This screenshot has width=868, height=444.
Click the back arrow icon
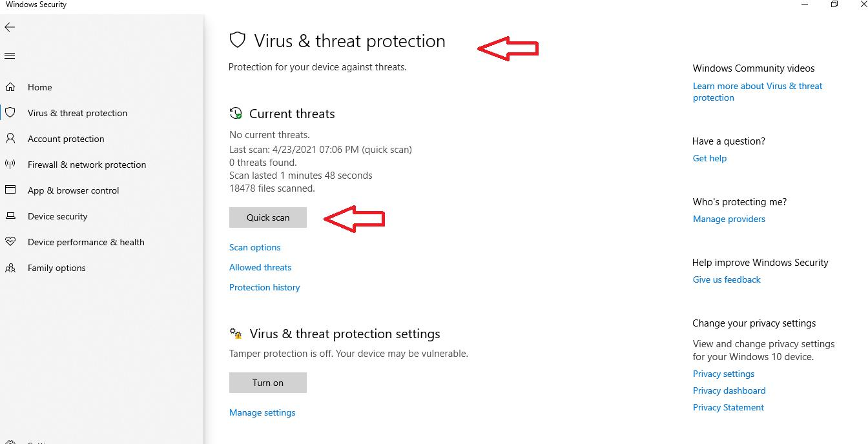[10, 27]
